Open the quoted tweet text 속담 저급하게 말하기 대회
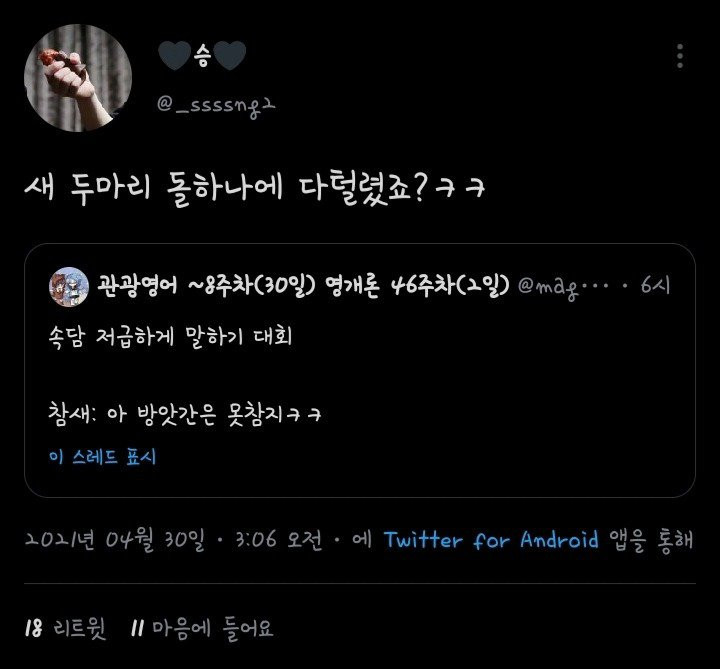 [x=170, y=337]
